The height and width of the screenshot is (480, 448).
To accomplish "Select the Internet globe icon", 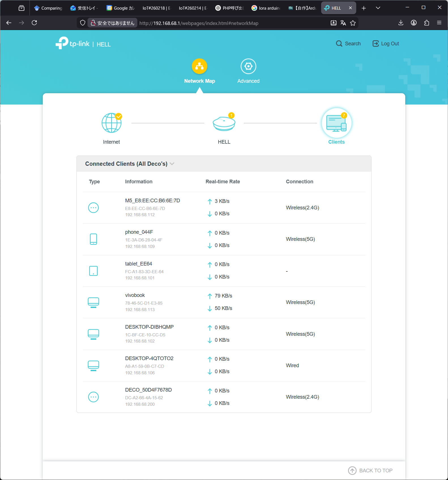I will pyautogui.click(x=111, y=123).
